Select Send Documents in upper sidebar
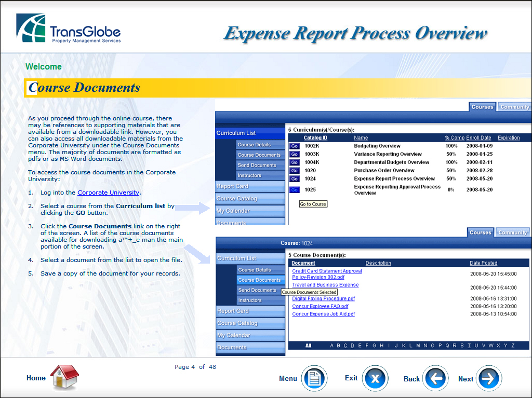This screenshot has height=398, width=532. pyautogui.click(x=261, y=165)
